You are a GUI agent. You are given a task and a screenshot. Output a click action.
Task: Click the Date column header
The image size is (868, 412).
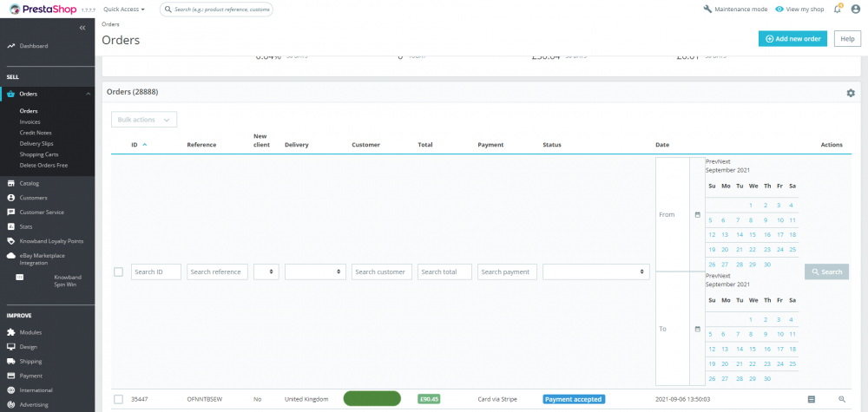[662, 145]
